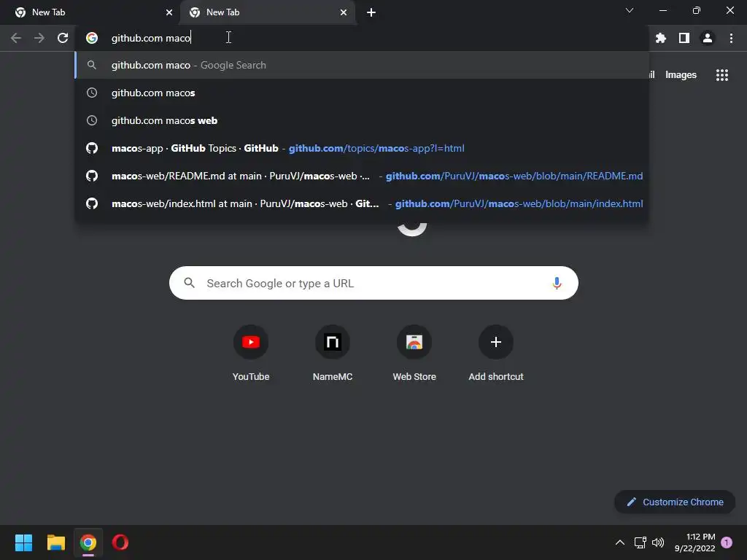Choose the 'github.com macos web' suggestion
Image resolution: width=747 pixels, height=560 pixels.
click(x=362, y=120)
